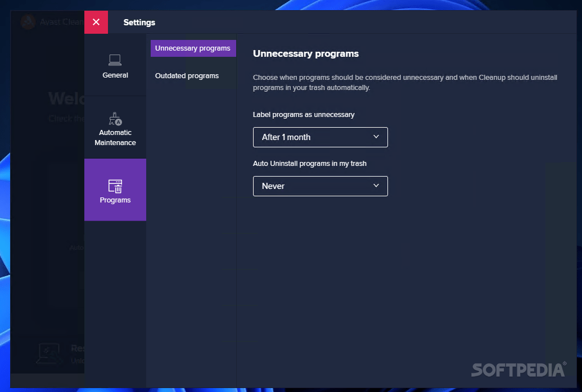Screen dimensions: 582x392
Task: Select the Unnecessary programs subtab
Action: (193, 48)
